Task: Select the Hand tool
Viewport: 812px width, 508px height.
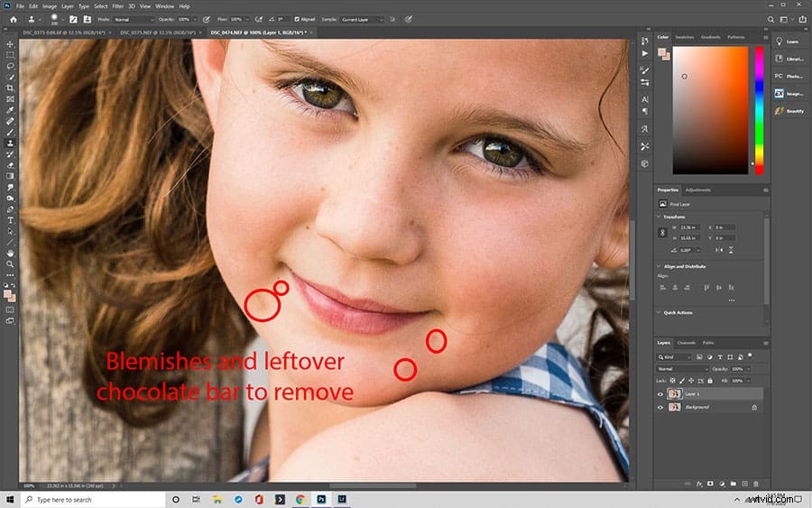Action: pos(10,254)
